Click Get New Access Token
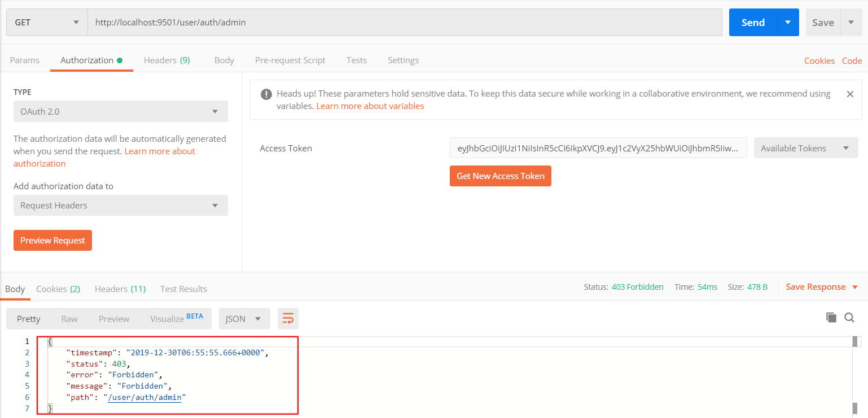 (x=500, y=176)
